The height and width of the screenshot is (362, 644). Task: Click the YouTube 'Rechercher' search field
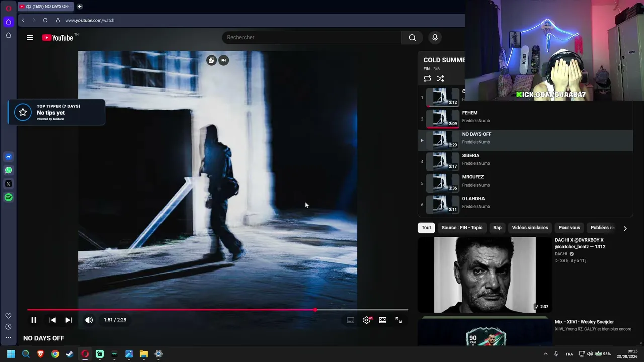point(311,37)
